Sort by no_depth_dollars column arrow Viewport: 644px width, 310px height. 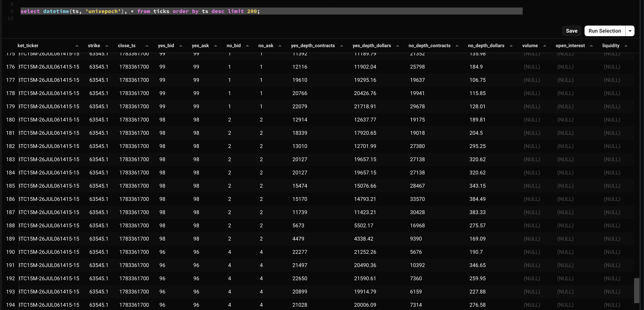pyautogui.click(x=511, y=46)
